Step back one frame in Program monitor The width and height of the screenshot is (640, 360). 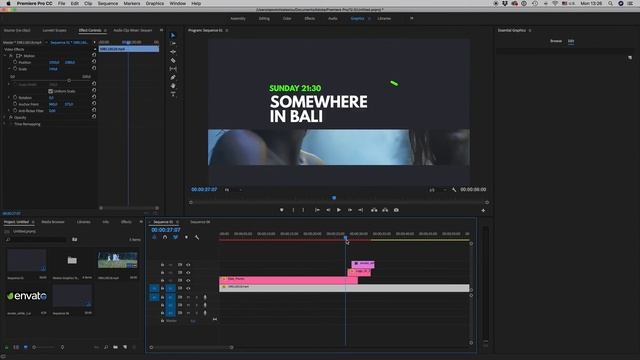click(x=328, y=210)
